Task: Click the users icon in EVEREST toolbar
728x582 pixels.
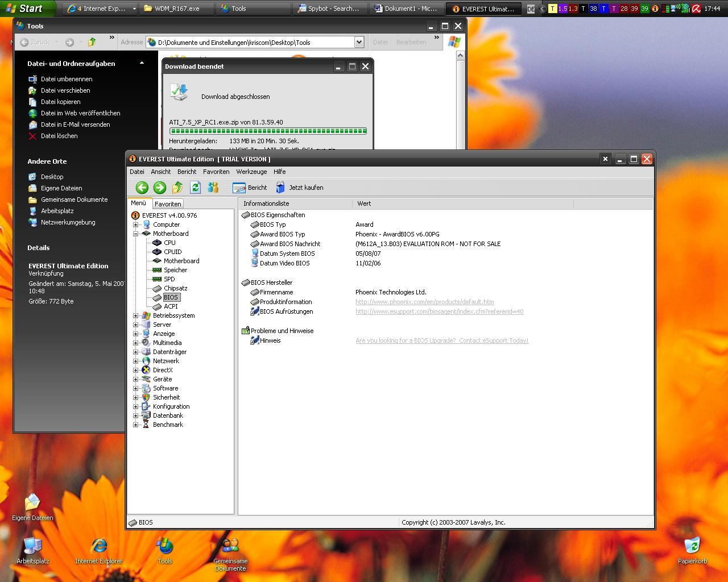Action: pos(213,188)
